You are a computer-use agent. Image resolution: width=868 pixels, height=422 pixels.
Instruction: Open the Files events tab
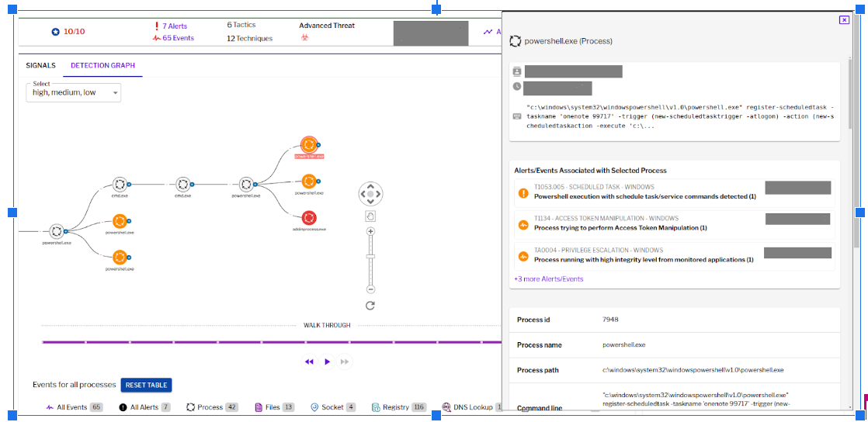coord(275,407)
